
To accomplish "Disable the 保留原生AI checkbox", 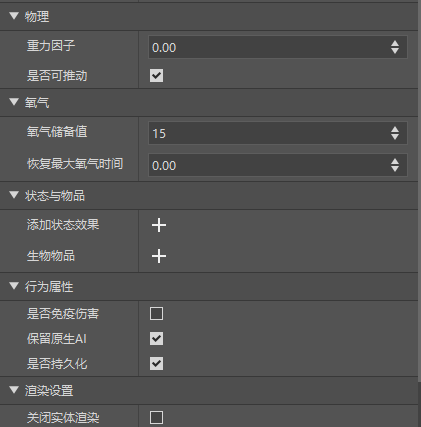I will 156,339.
